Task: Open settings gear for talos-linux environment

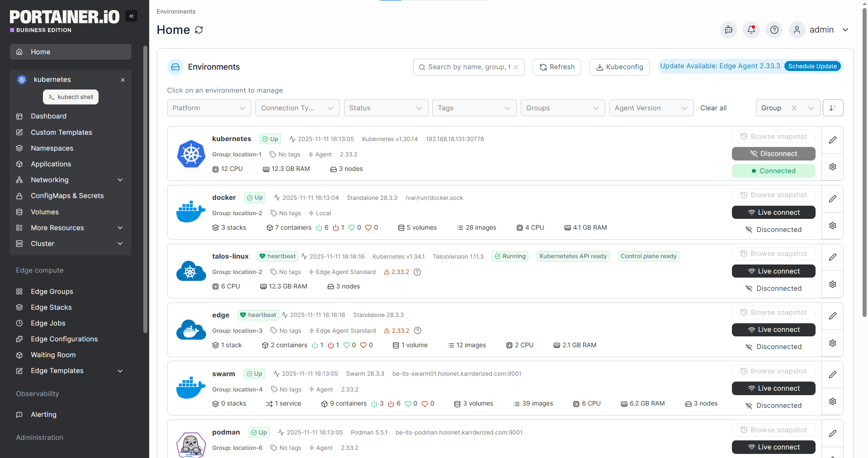Action: 833,284
